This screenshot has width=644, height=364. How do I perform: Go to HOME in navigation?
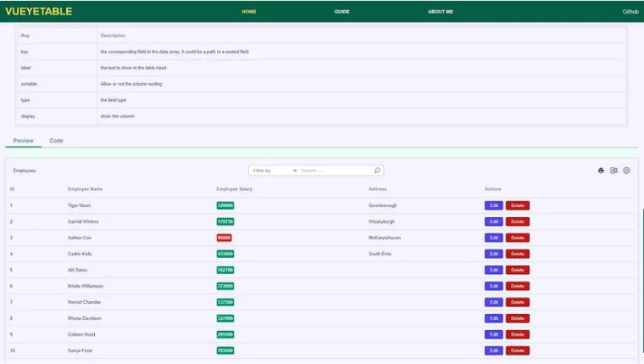(249, 12)
